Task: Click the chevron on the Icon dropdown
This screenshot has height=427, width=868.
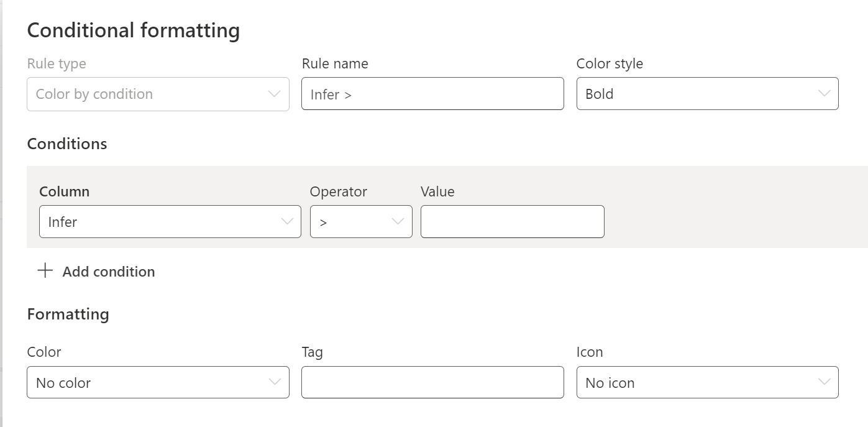Action: [825, 383]
